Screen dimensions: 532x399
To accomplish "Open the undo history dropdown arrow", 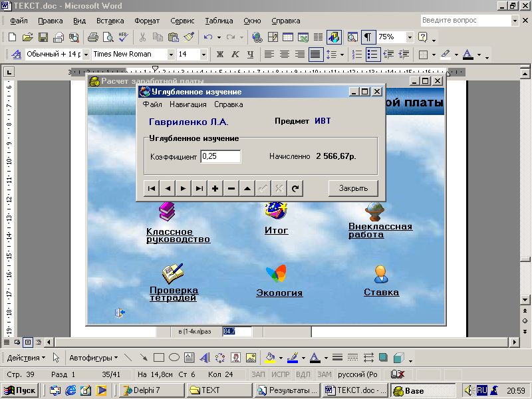I will tap(219, 37).
